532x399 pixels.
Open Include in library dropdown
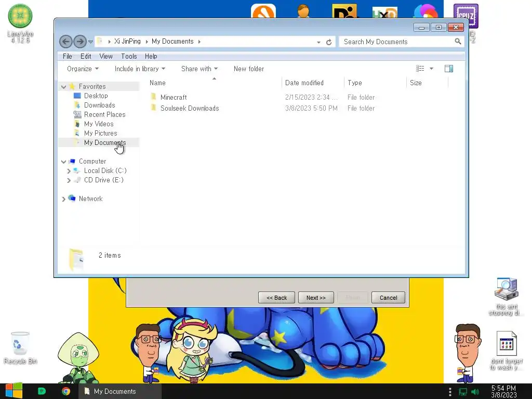coord(140,69)
